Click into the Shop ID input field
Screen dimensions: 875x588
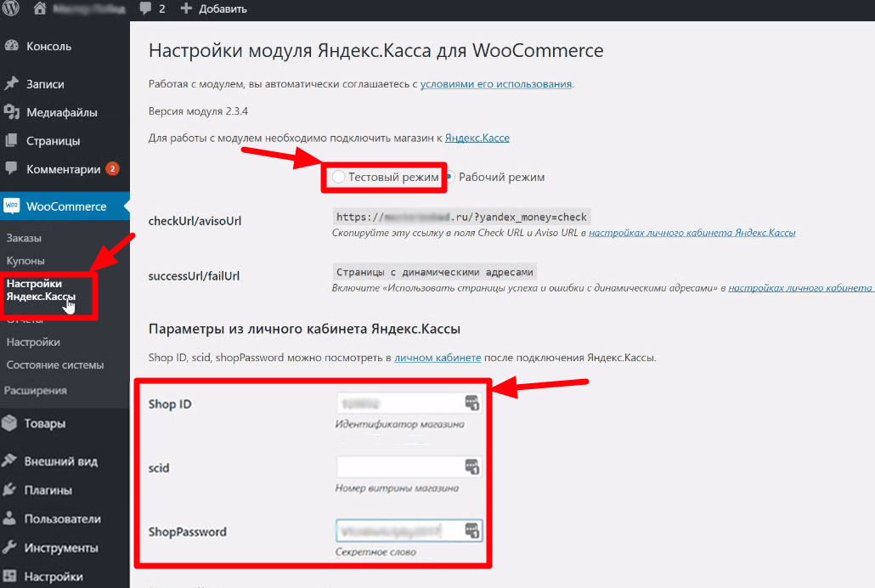(409, 403)
